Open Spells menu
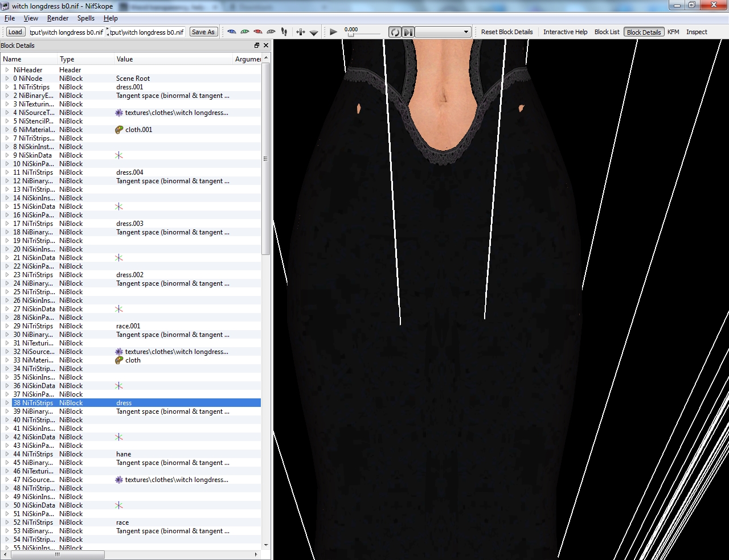The image size is (729, 560). [x=85, y=18]
